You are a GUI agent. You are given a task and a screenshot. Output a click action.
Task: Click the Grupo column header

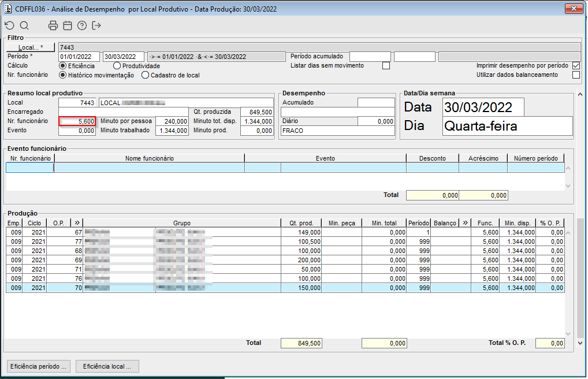(182, 223)
